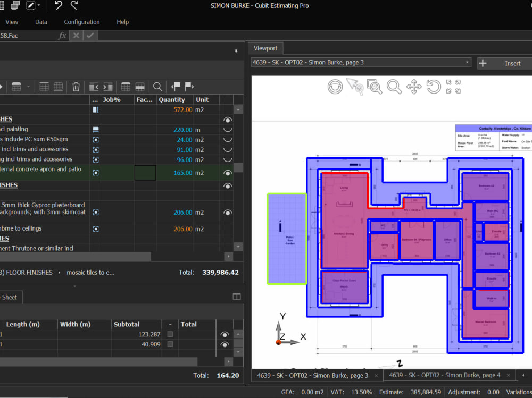Select the viewport zoom-window tool

coord(374,87)
